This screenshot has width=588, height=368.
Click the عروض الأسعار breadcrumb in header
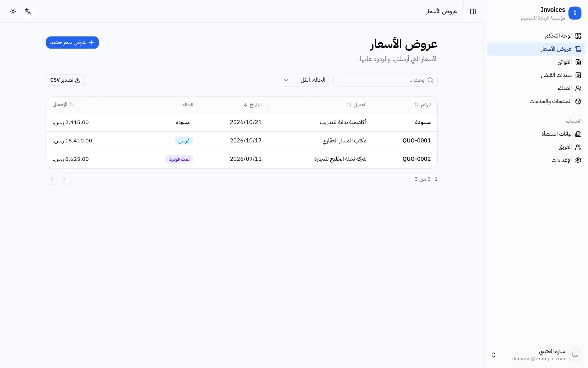[x=441, y=11]
